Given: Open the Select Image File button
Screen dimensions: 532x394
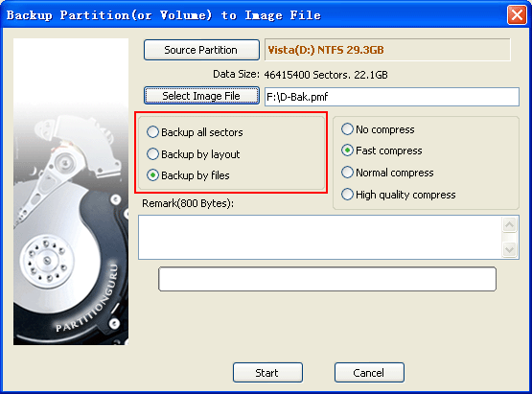Looking at the screenshot, I should click(x=201, y=96).
